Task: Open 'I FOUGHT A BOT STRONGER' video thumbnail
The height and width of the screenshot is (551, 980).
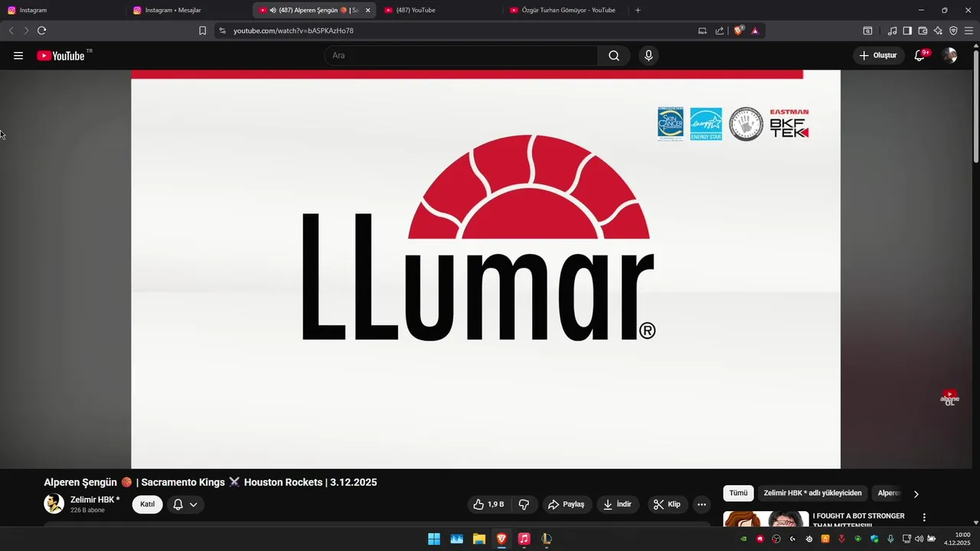Action: click(x=766, y=519)
